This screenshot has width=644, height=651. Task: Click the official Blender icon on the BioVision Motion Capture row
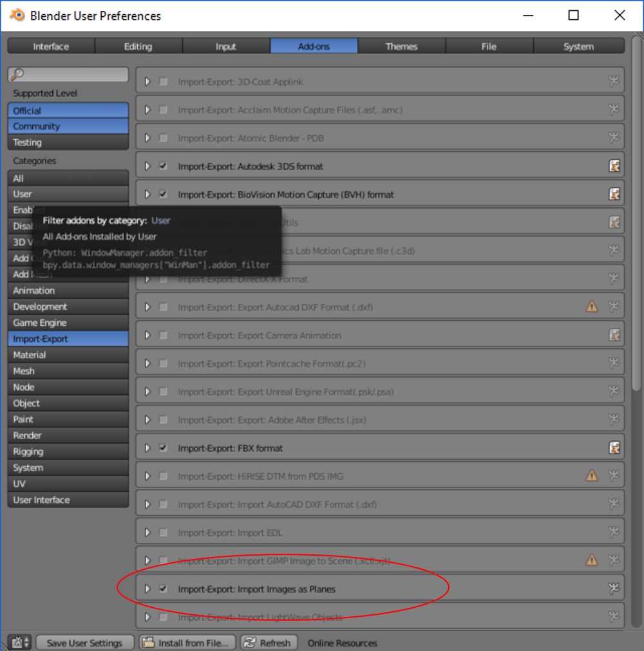click(x=614, y=194)
